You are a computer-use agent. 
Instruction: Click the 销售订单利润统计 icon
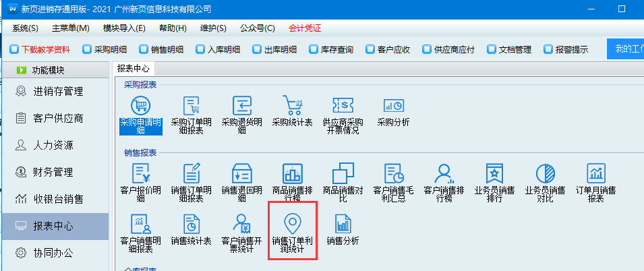point(292,224)
